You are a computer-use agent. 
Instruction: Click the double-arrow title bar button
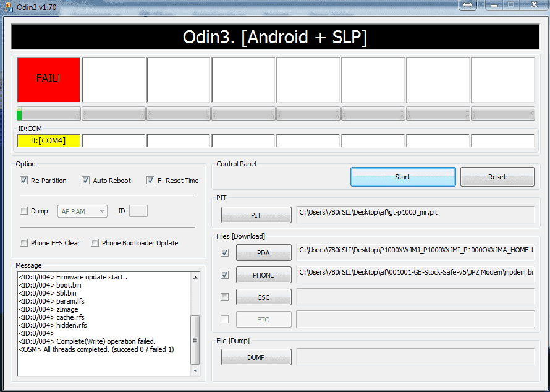click(x=468, y=5)
